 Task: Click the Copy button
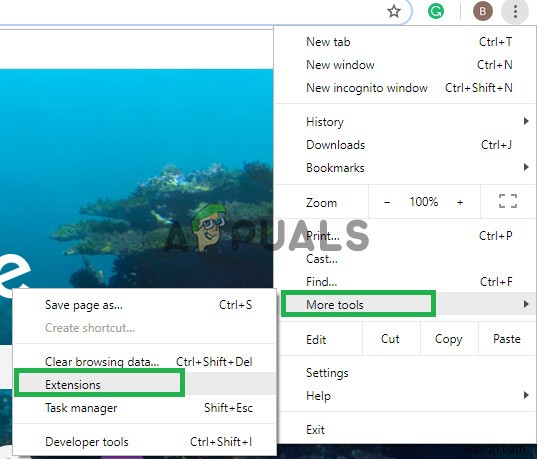pos(449,339)
